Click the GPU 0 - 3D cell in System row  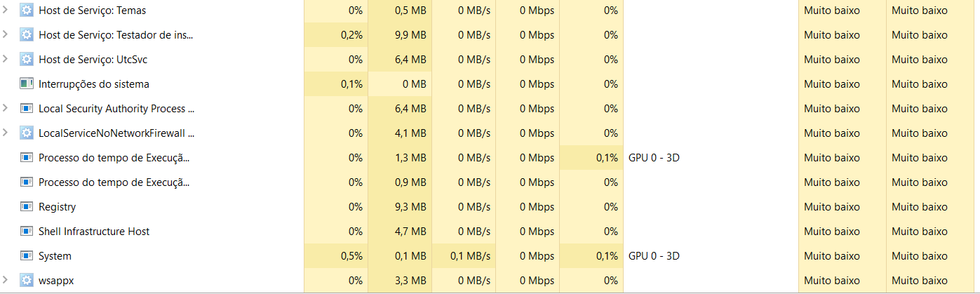tap(654, 256)
